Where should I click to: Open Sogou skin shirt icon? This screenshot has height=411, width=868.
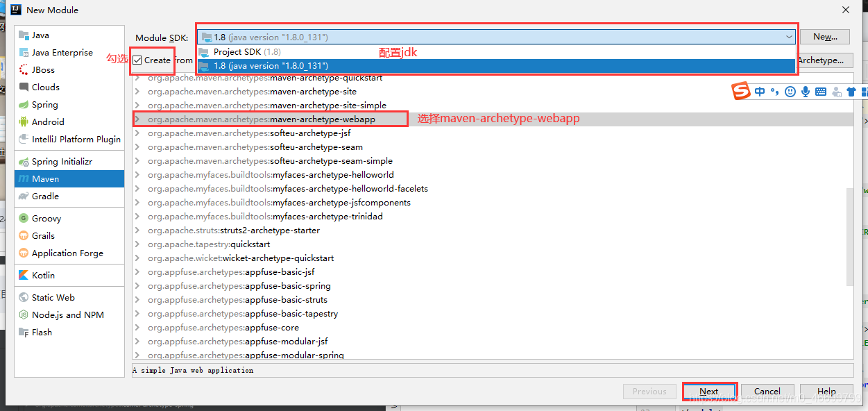coord(851,92)
